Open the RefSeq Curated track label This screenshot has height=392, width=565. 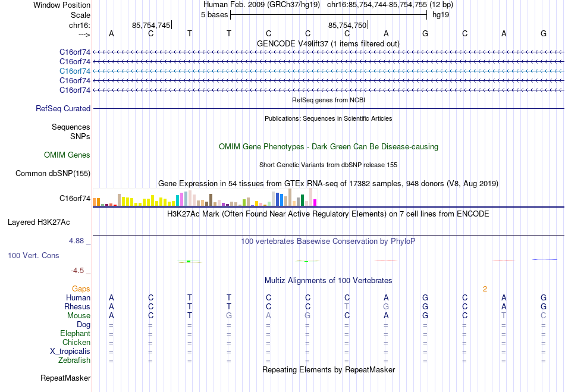63,108
